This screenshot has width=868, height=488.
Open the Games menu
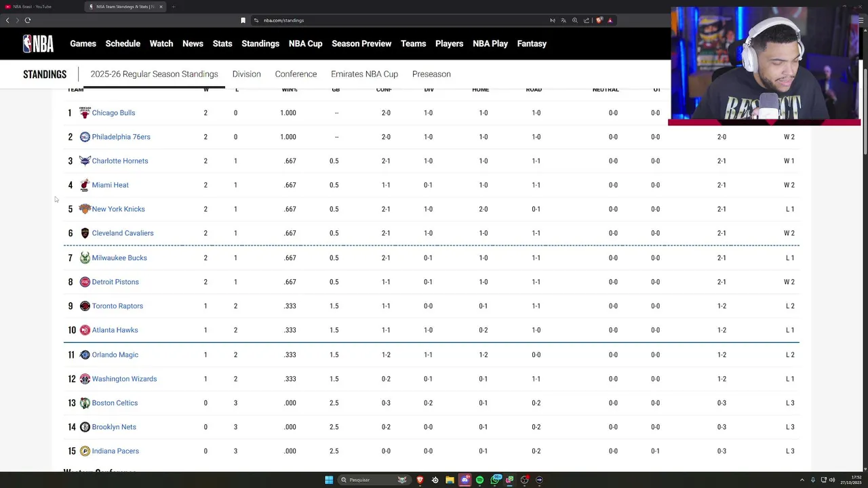(x=83, y=43)
